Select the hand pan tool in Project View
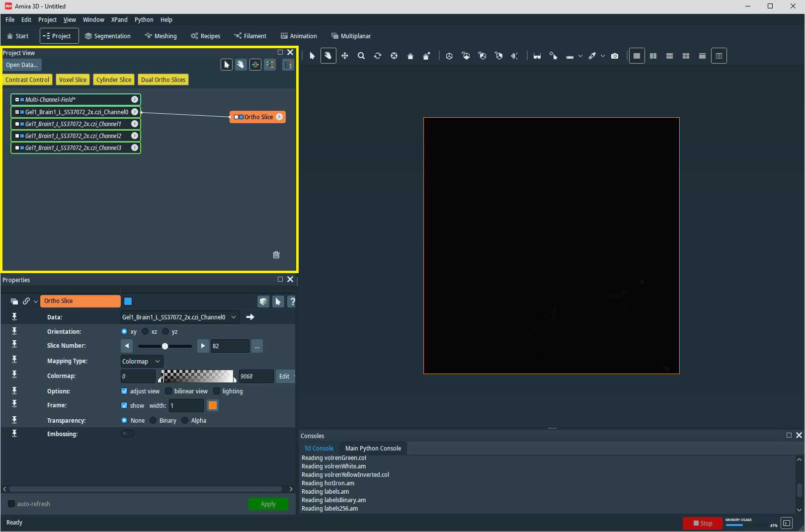Viewport: 805px width, 532px height. (241, 65)
